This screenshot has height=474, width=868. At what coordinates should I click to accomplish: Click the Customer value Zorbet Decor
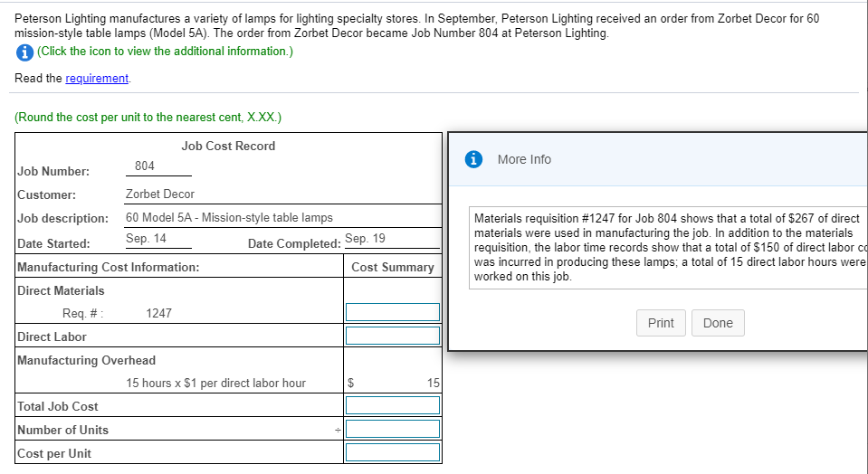tap(160, 194)
